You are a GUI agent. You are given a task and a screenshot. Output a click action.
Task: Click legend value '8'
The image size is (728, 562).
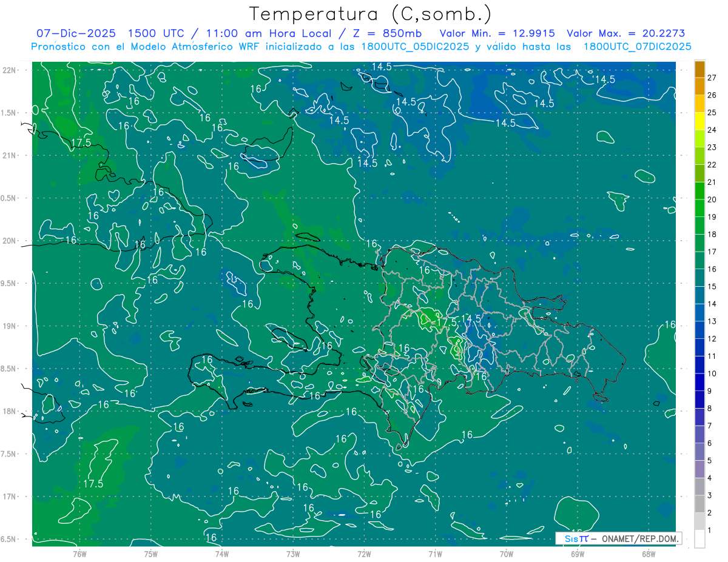coord(710,408)
